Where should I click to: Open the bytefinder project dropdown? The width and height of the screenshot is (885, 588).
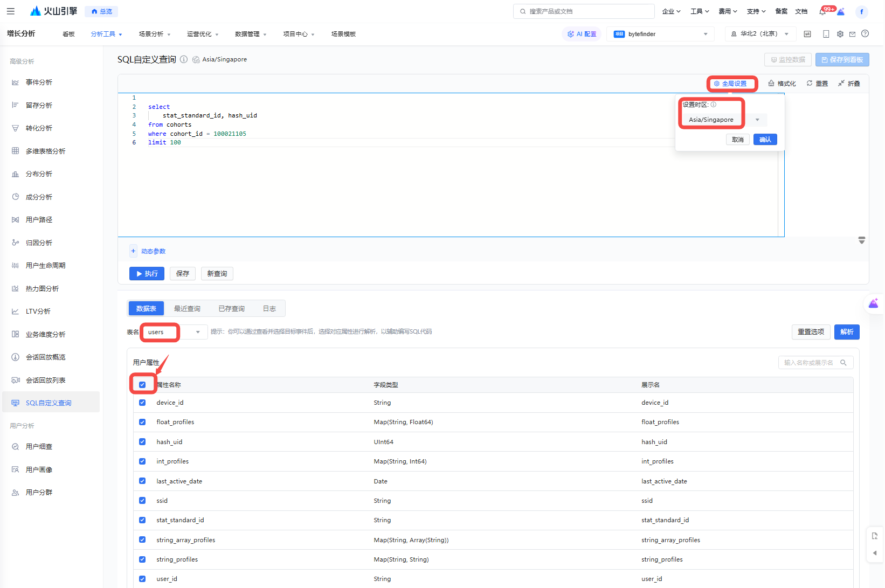tap(660, 34)
